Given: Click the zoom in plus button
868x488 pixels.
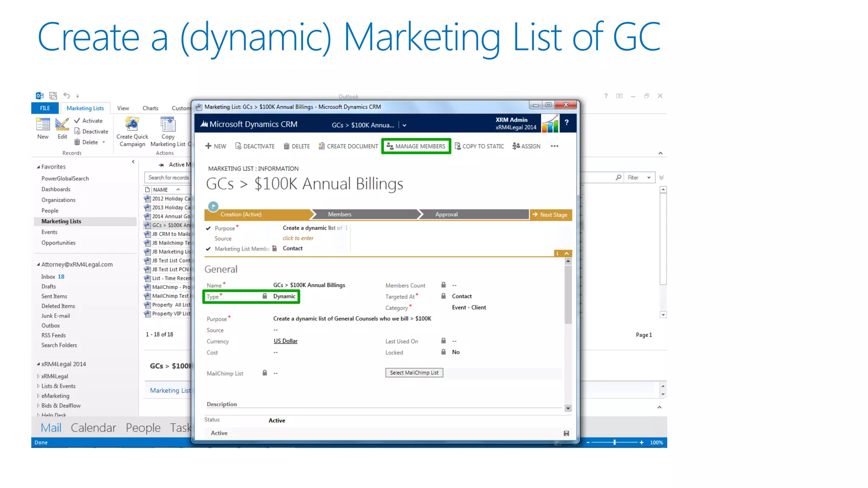Looking at the screenshot, I should 642,442.
